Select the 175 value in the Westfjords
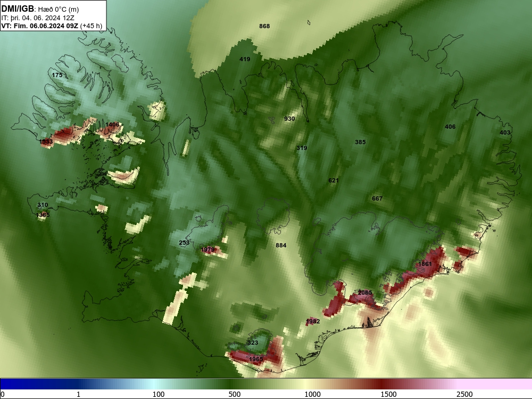This screenshot has height=399, width=532. tap(57, 75)
